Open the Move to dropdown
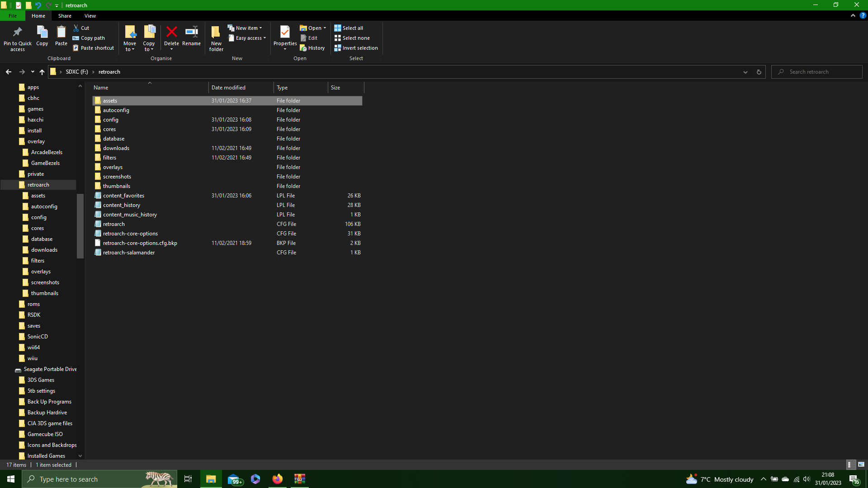The height and width of the screenshot is (488, 868). [x=130, y=38]
